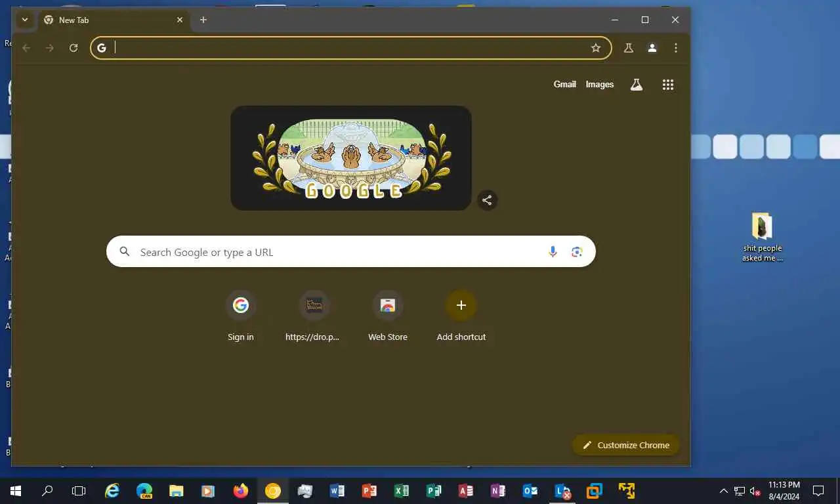Click Customize Chrome button

pos(625,445)
